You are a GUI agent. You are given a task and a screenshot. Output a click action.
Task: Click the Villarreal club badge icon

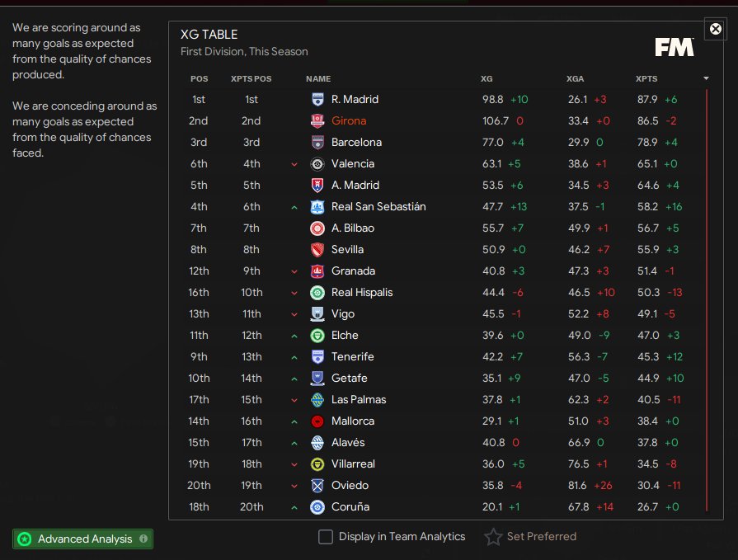(x=317, y=464)
